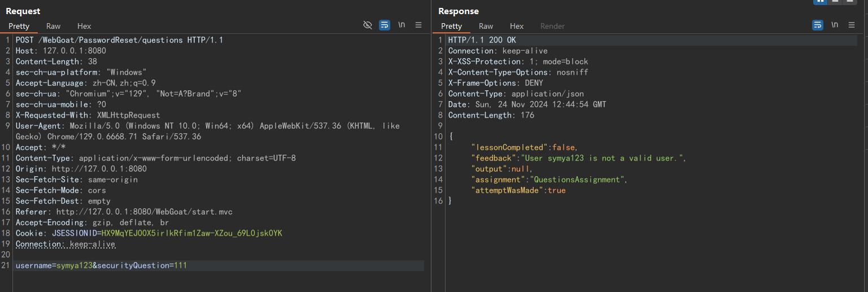Click the Host: 127.0.0.1:8080 header line
Image resolution: width=868 pixels, height=292 pixels.
click(60, 51)
